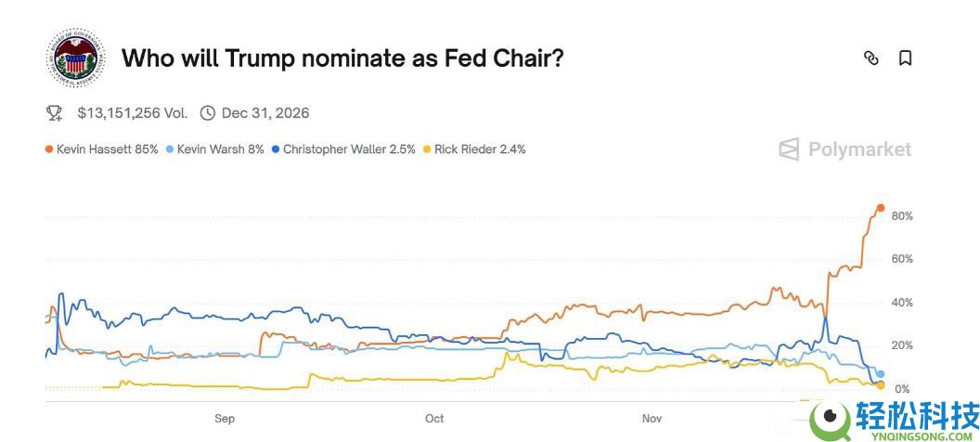Click the 80% gridline label

click(x=902, y=216)
